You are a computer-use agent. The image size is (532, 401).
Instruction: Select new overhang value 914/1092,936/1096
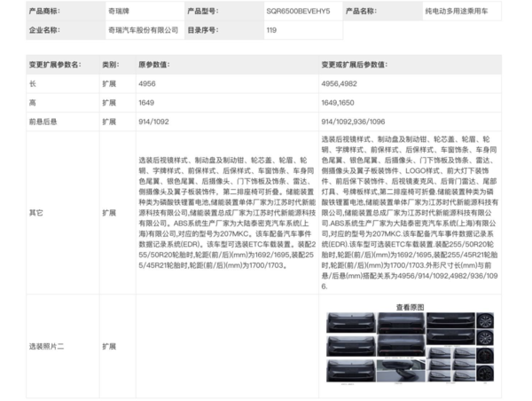[x=353, y=122]
